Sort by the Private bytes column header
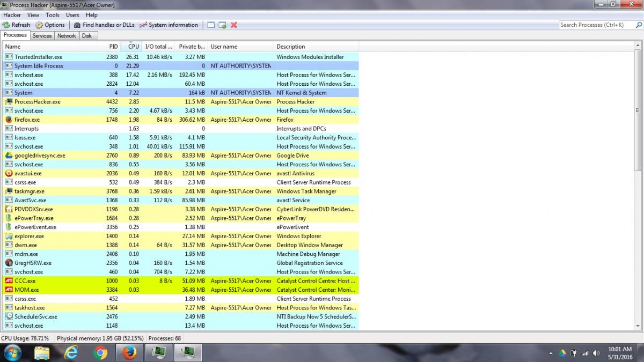Viewport: 644px width, 362px height. point(192,47)
